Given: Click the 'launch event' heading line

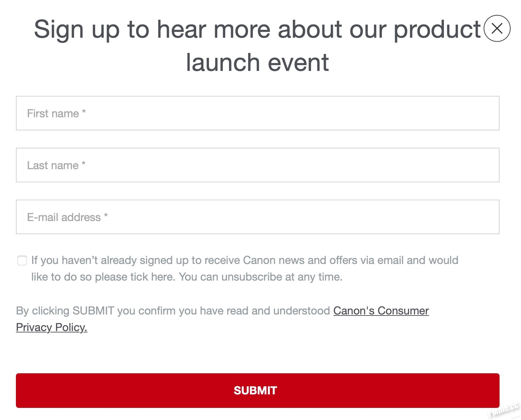Looking at the screenshot, I should (257, 63).
